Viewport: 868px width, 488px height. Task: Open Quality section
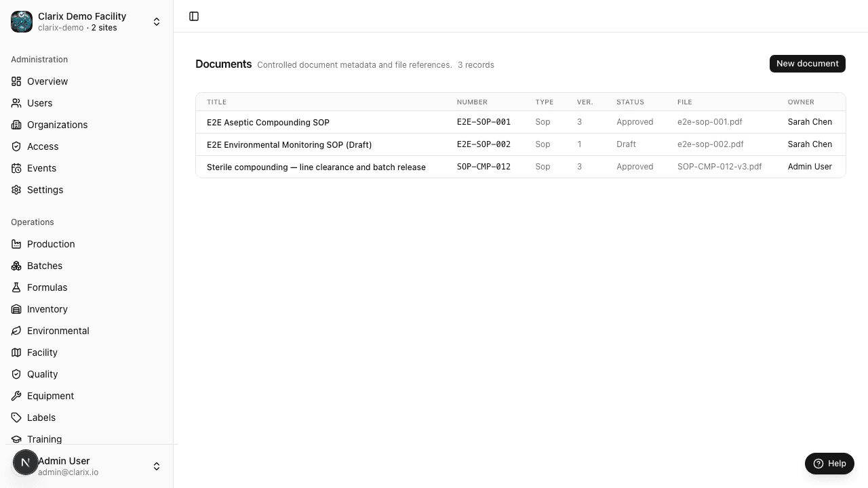click(x=87, y=374)
